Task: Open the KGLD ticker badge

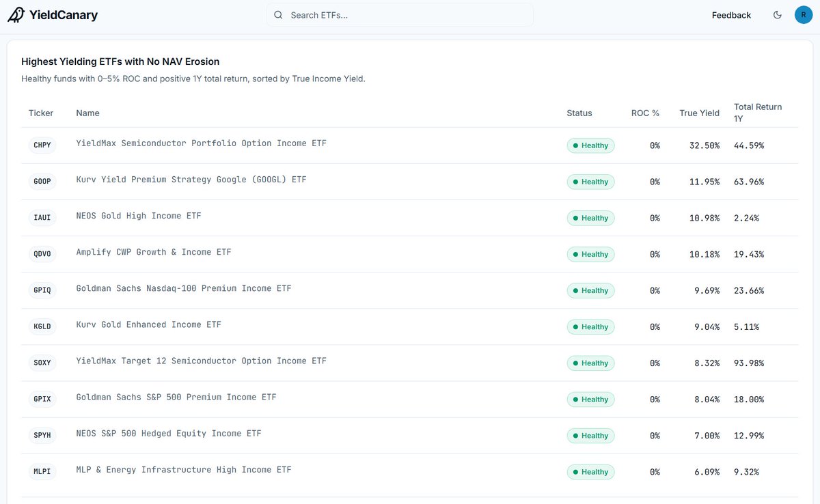Action: [x=42, y=326]
